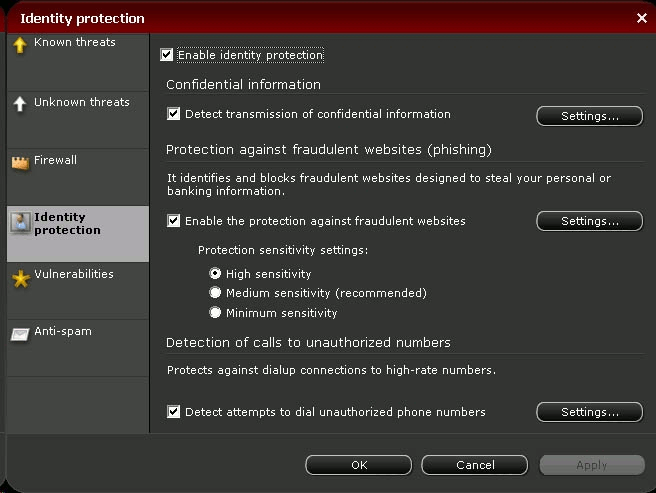Toggle Enable identity protection checkbox

click(167, 55)
